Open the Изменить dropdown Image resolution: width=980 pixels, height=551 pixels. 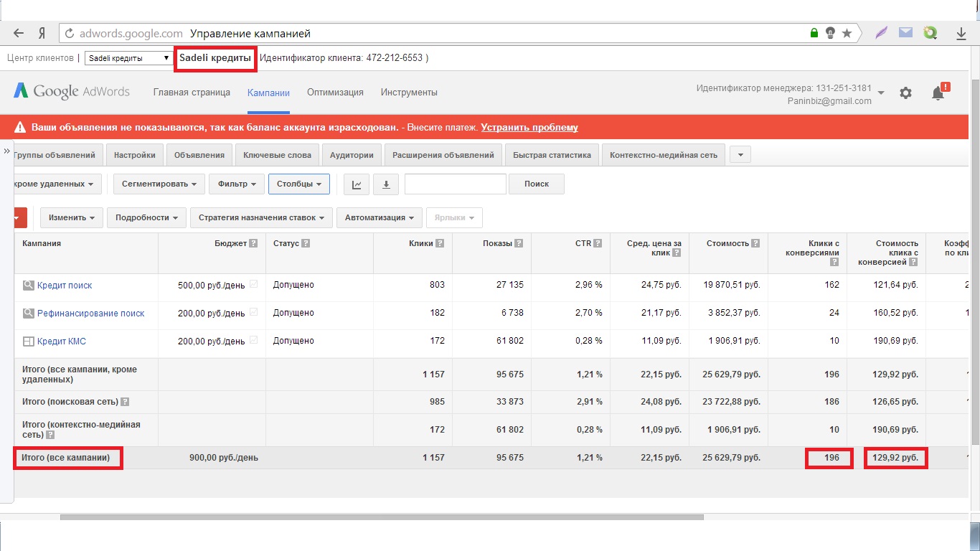pyautogui.click(x=72, y=217)
